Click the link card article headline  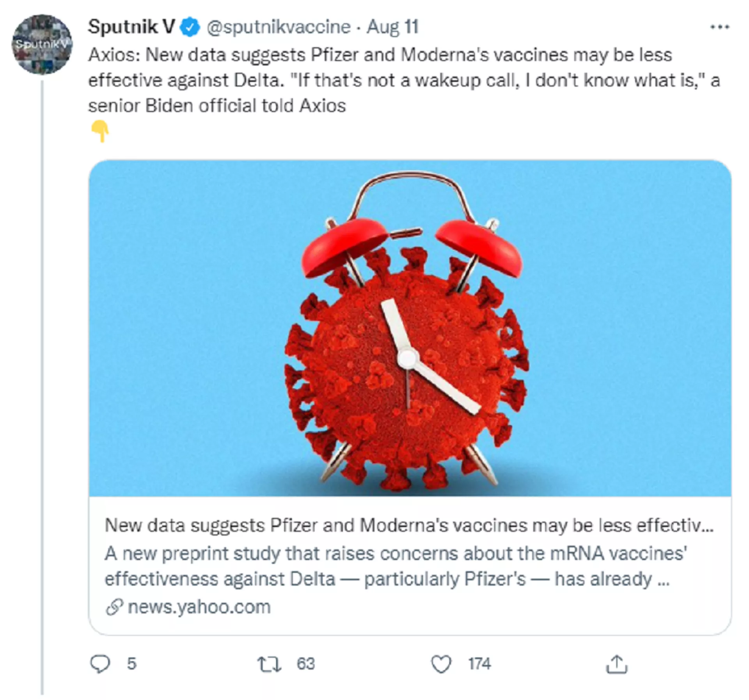point(409,525)
